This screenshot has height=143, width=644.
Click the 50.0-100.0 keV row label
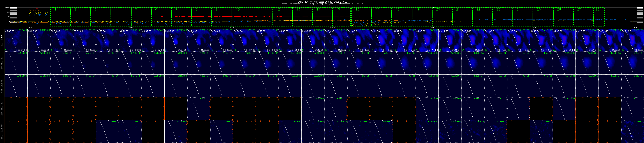(2, 131)
